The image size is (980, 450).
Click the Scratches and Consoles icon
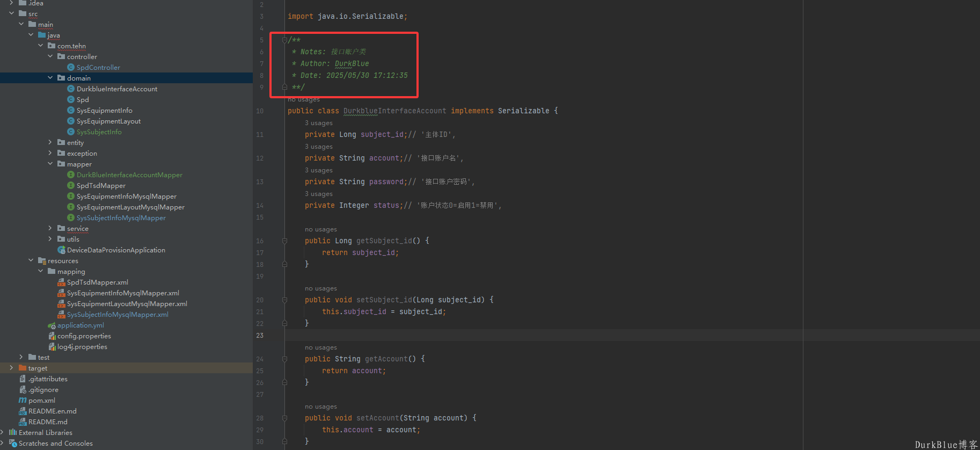click(x=13, y=443)
